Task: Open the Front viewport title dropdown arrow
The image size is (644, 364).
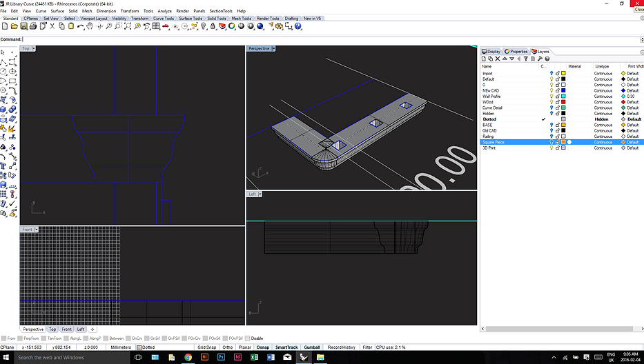Action: 36,230
